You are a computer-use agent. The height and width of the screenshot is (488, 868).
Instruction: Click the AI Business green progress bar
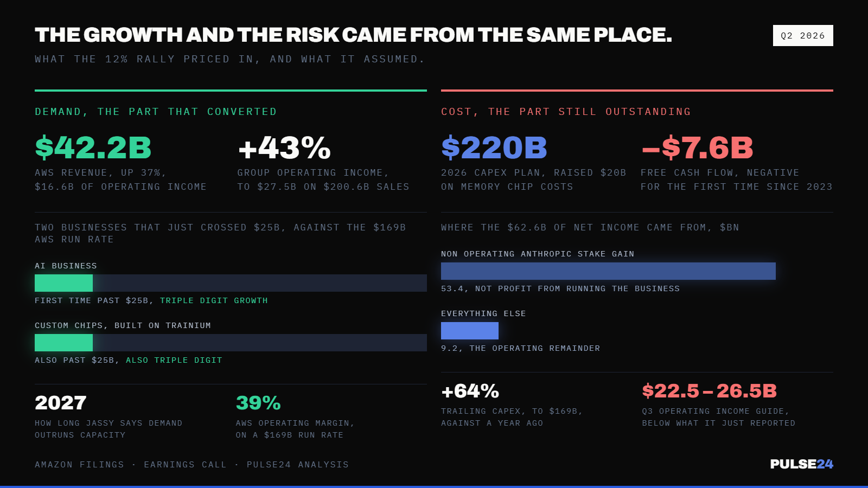pyautogui.click(x=63, y=283)
